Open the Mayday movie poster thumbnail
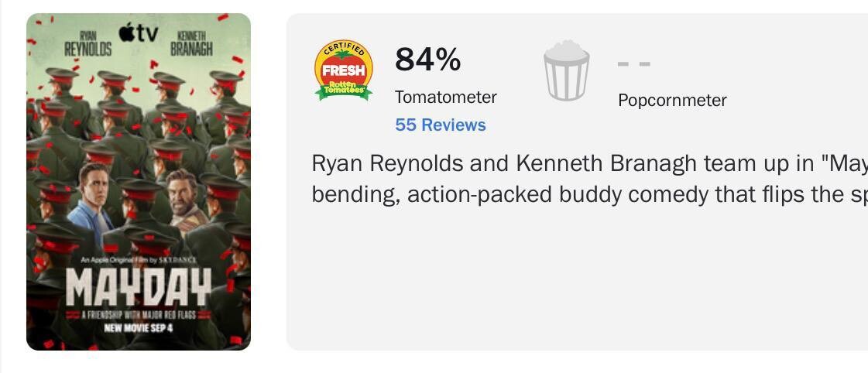The image size is (868, 373). pos(139,182)
